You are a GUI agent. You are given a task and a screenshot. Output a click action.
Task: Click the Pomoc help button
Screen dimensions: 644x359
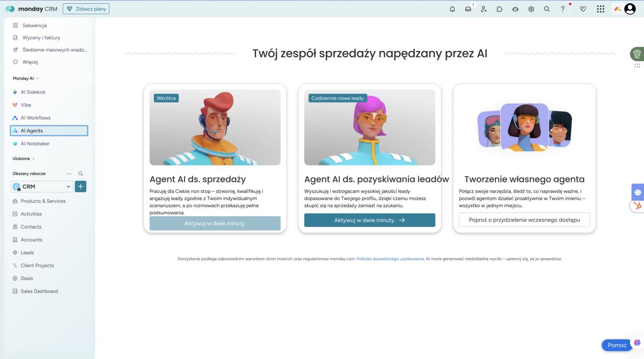pyautogui.click(x=617, y=345)
